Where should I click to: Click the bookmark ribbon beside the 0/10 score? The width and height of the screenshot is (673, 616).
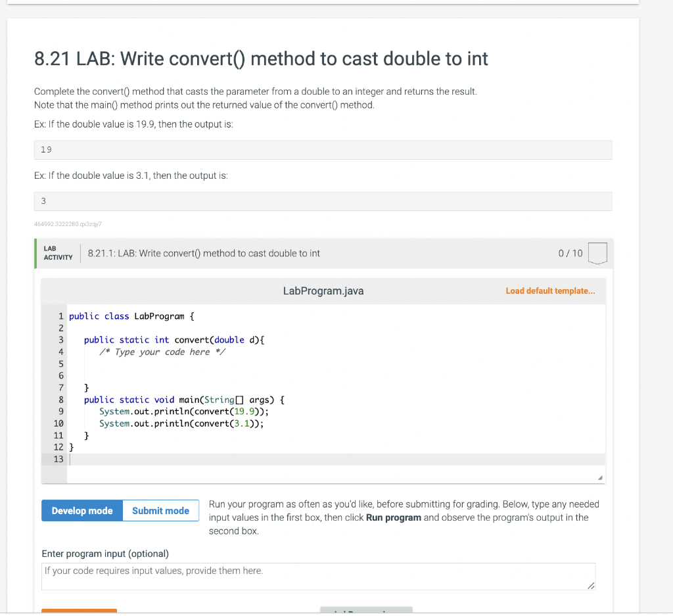597,253
